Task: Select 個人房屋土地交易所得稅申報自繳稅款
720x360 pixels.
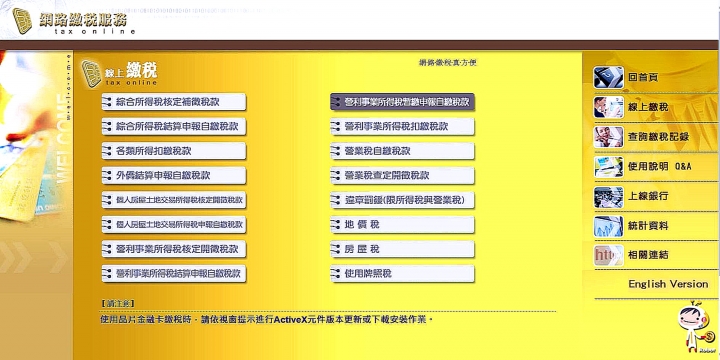Action: point(174,225)
